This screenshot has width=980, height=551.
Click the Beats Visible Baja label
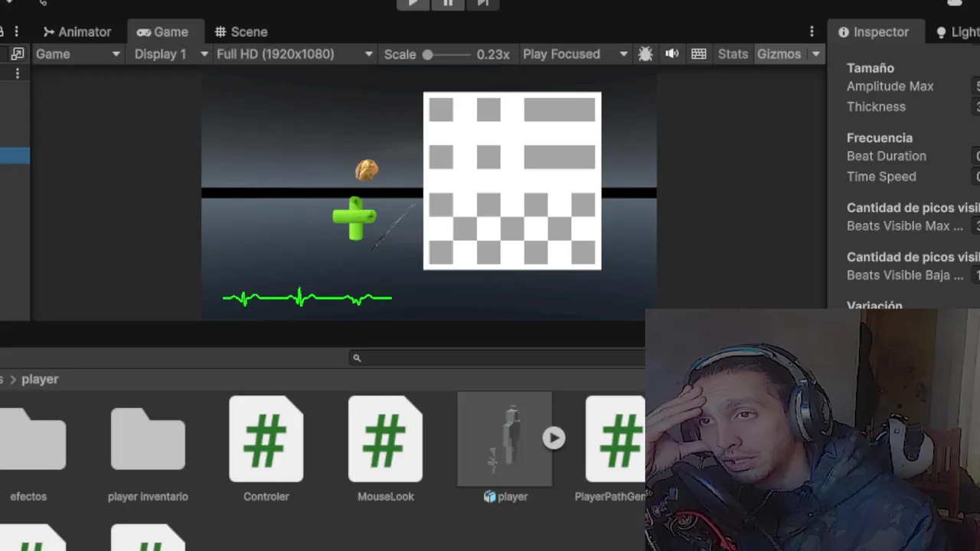[x=904, y=275]
